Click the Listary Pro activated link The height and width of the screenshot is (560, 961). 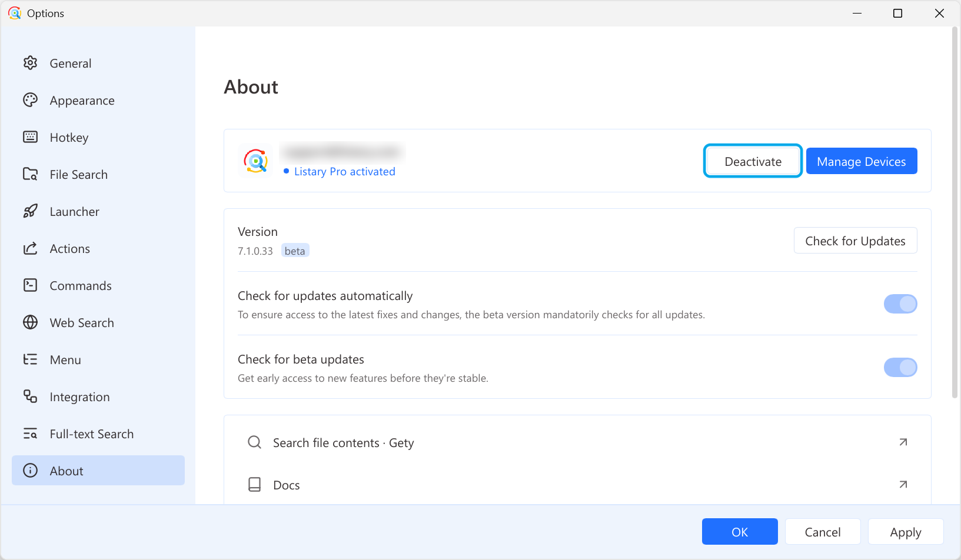[345, 171]
